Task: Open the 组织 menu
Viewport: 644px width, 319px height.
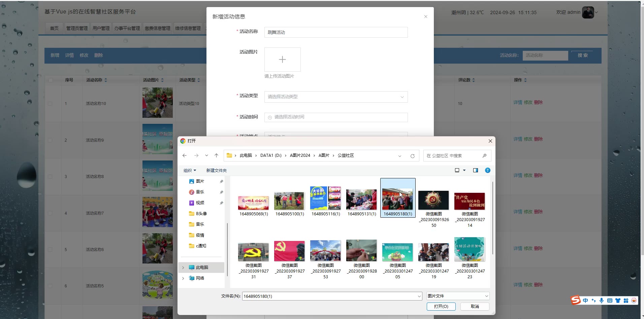Action: point(190,171)
